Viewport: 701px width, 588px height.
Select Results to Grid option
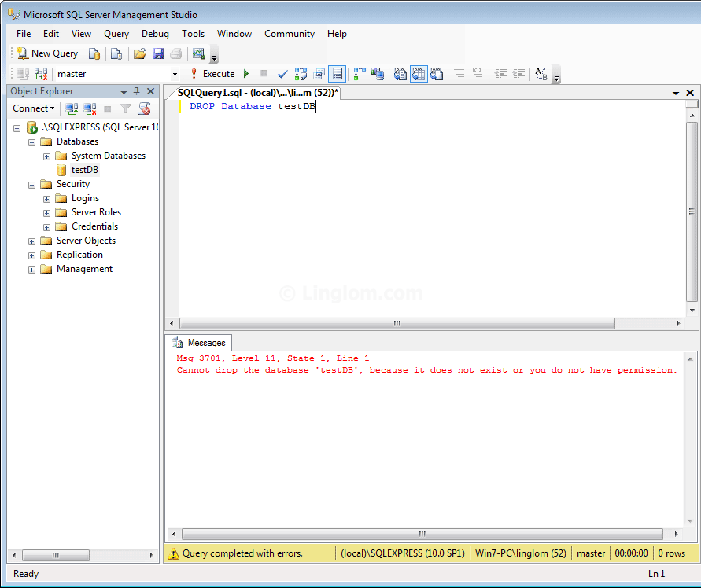point(419,74)
